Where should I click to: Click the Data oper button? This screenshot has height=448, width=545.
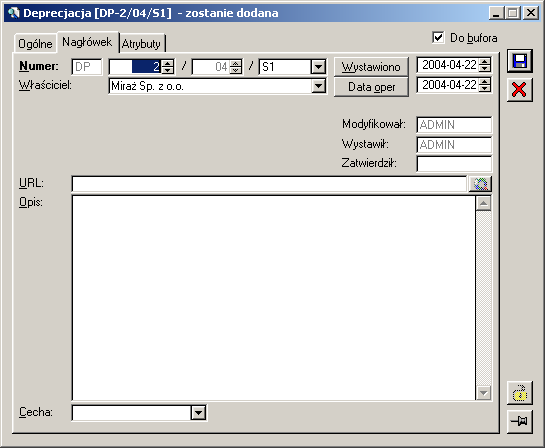tap(371, 87)
